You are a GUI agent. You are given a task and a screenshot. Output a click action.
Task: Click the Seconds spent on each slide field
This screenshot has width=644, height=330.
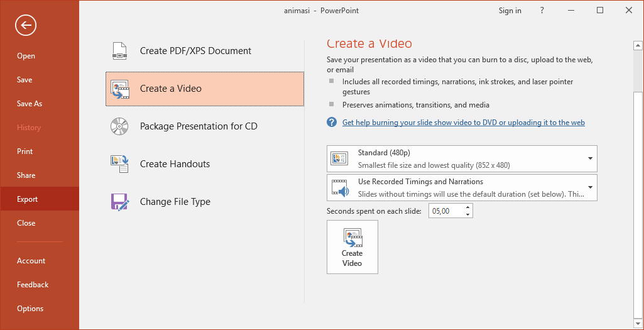pyautogui.click(x=445, y=211)
